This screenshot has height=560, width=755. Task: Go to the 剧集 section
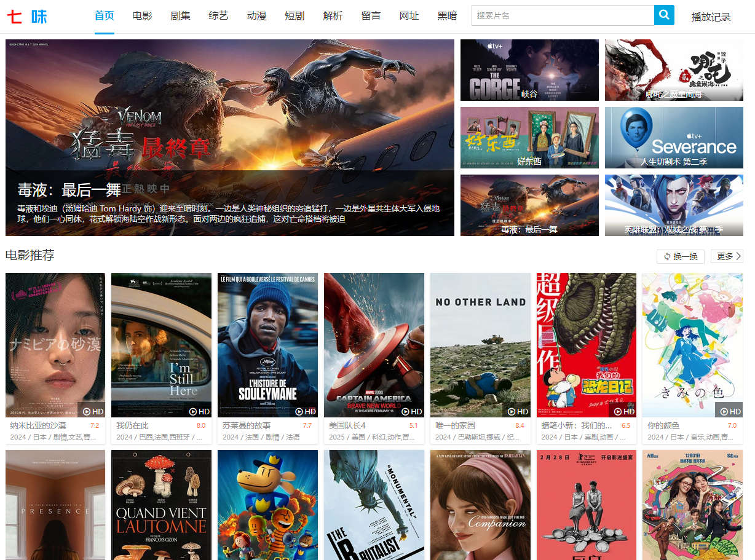tap(181, 15)
